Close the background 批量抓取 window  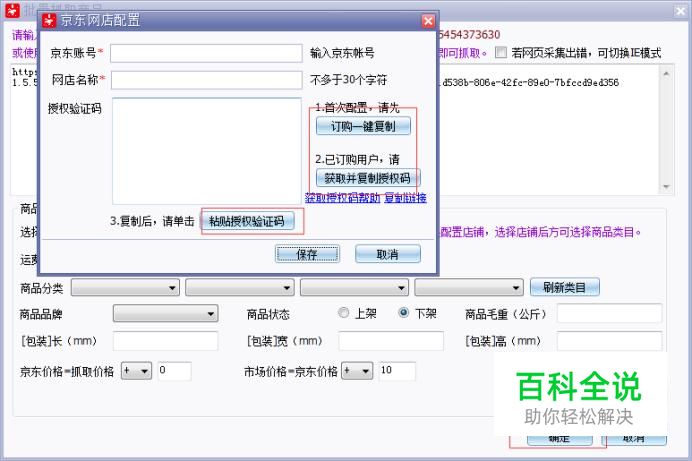[680, 11]
